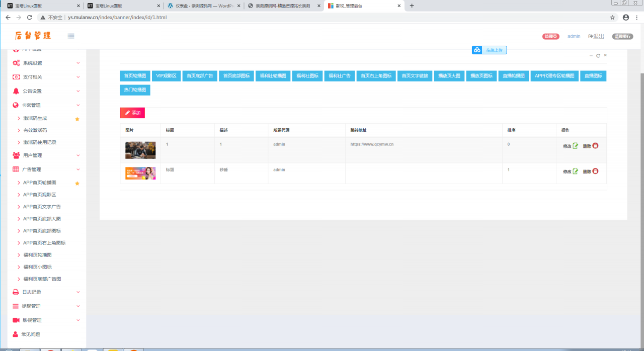
Task: Click edit icon for the 标题 row
Action: [576, 171]
